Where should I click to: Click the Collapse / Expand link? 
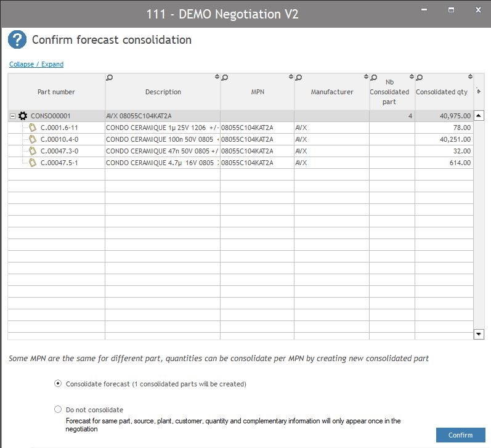(36, 64)
